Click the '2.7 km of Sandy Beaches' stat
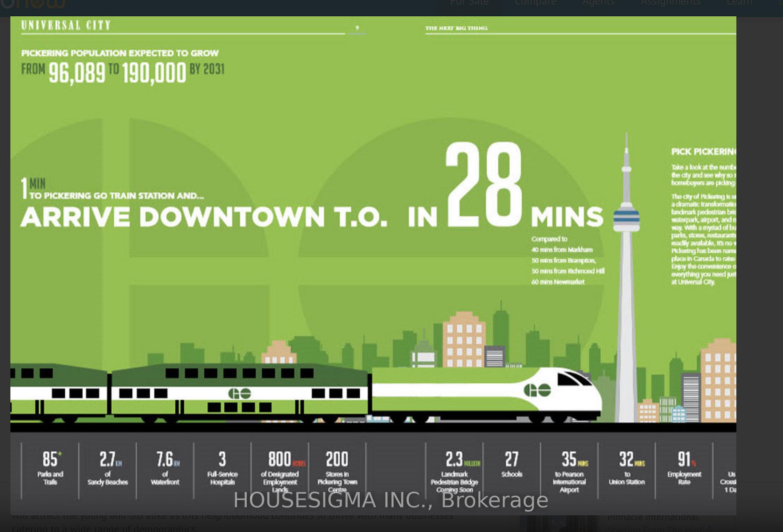Image resolution: width=783 pixels, height=532 pixels. coord(108,468)
